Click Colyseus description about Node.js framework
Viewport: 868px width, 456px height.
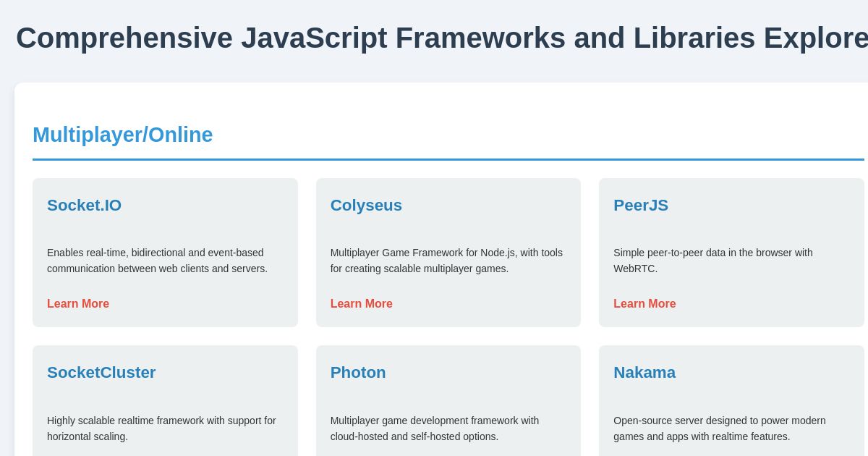(446, 261)
